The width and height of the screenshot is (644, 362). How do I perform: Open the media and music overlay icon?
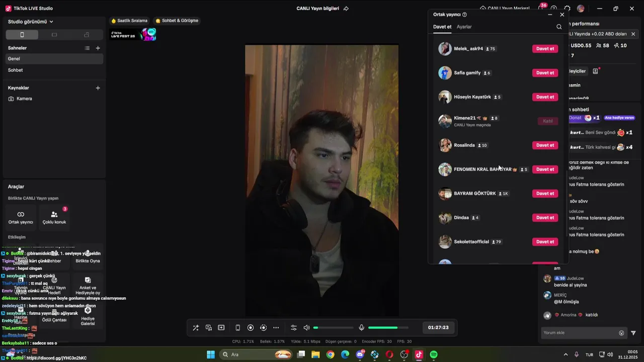point(209,328)
